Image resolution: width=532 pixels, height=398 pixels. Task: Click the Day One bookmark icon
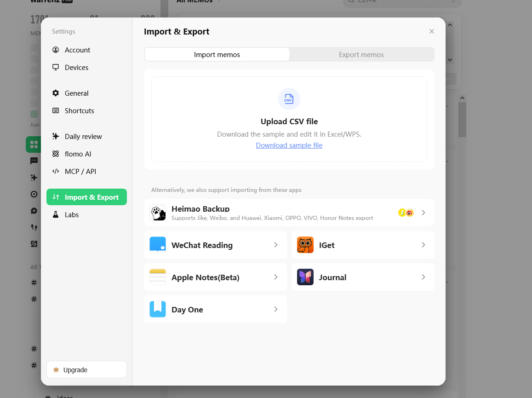[158, 309]
